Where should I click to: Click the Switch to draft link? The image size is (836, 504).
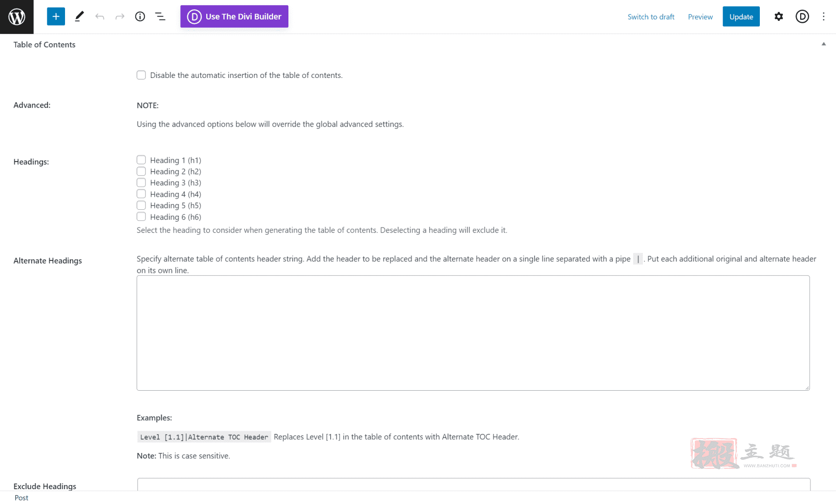tap(651, 17)
